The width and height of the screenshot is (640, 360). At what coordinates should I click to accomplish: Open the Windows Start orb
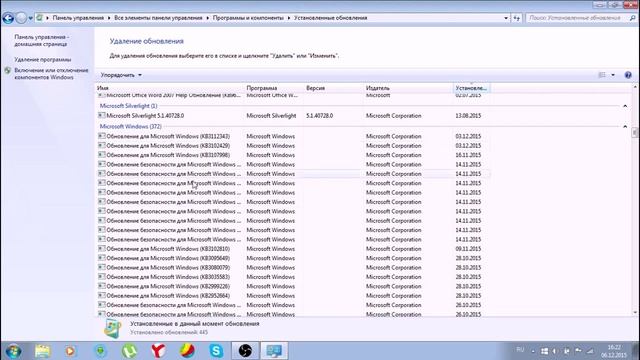(13, 351)
